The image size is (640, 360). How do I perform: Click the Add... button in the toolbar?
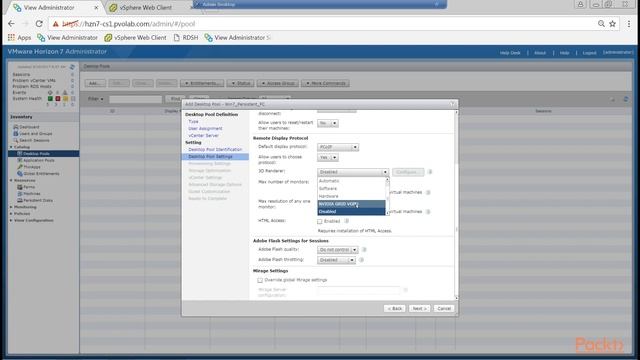[95, 83]
